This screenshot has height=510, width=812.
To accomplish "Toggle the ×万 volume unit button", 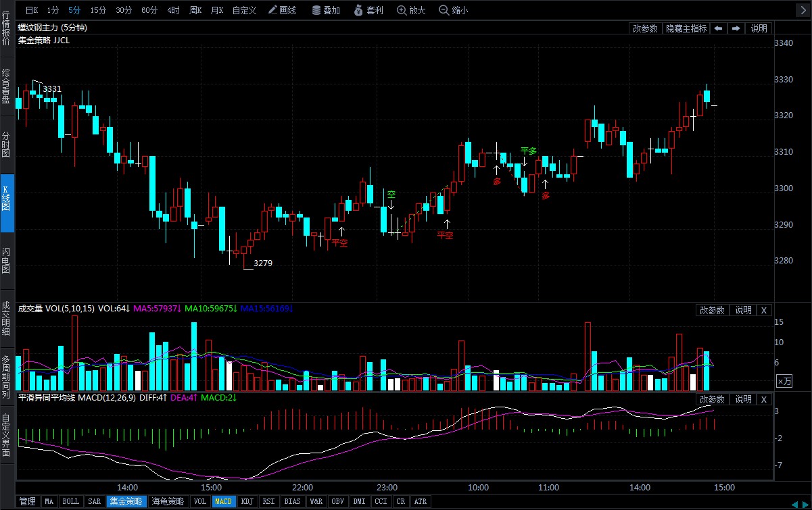I will 784,381.
